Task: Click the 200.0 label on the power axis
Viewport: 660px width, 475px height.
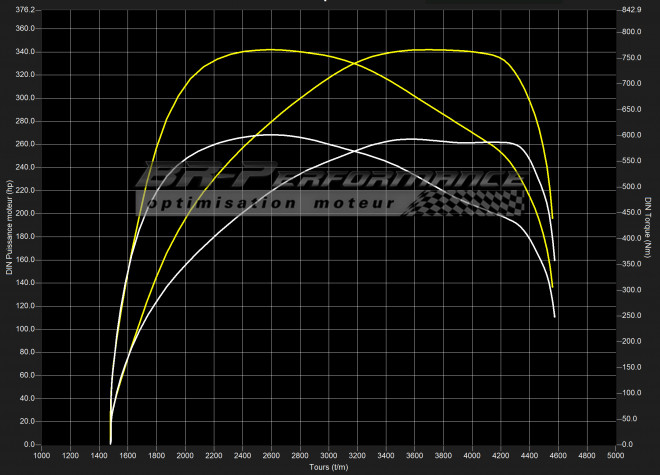Action: click(25, 214)
